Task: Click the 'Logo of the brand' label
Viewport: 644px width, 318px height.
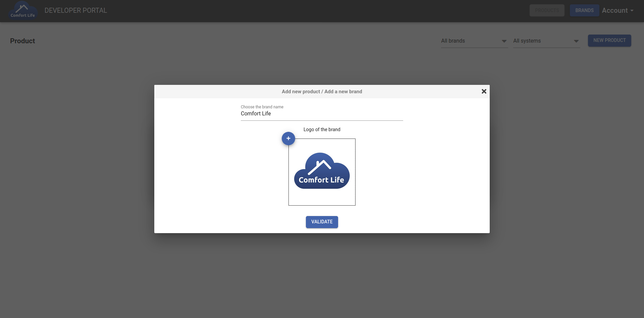Action: (322, 129)
